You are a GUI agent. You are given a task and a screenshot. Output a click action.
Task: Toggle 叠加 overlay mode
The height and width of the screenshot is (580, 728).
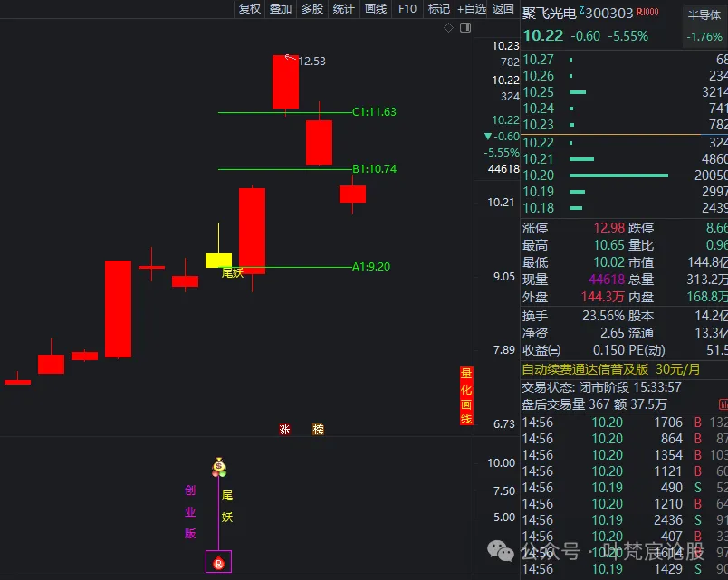[x=281, y=9]
